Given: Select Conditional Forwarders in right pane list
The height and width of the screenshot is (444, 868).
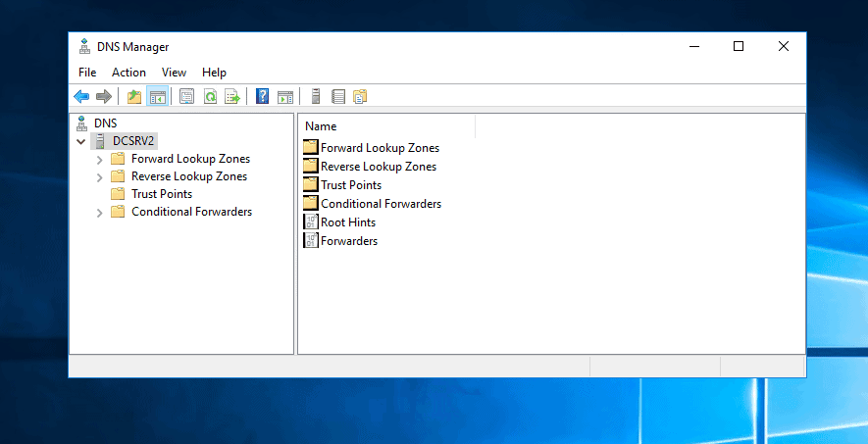Looking at the screenshot, I should point(381,204).
